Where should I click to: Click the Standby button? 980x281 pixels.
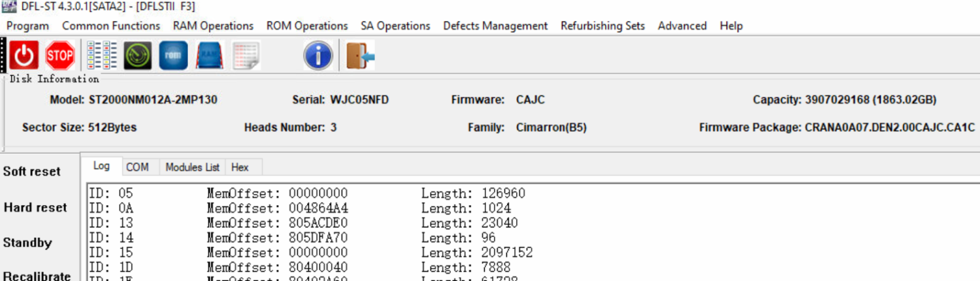(x=27, y=243)
